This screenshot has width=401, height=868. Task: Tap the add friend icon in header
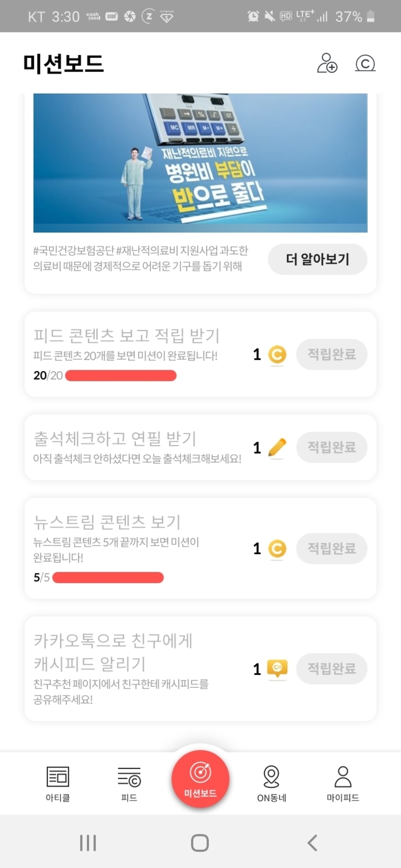coord(327,63)
